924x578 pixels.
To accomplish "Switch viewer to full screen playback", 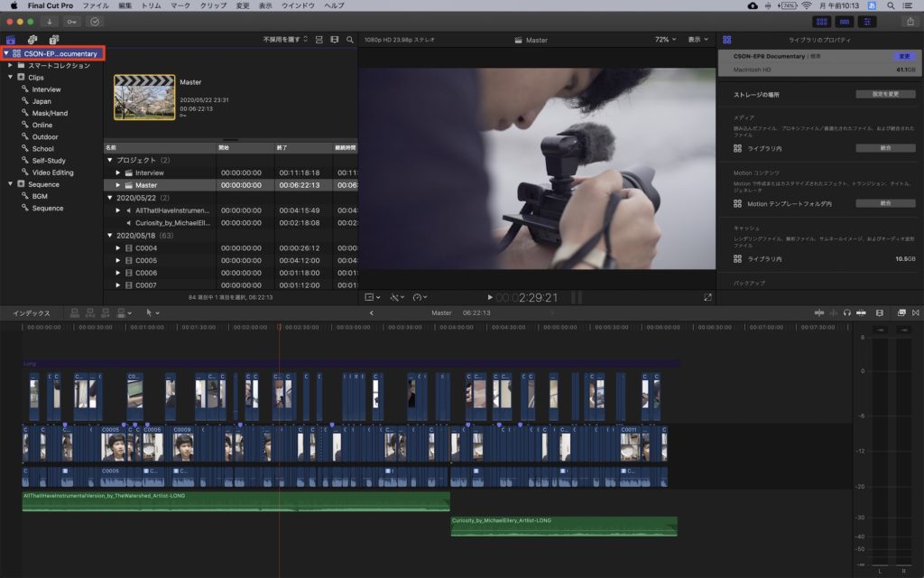I will click(707, 297).
